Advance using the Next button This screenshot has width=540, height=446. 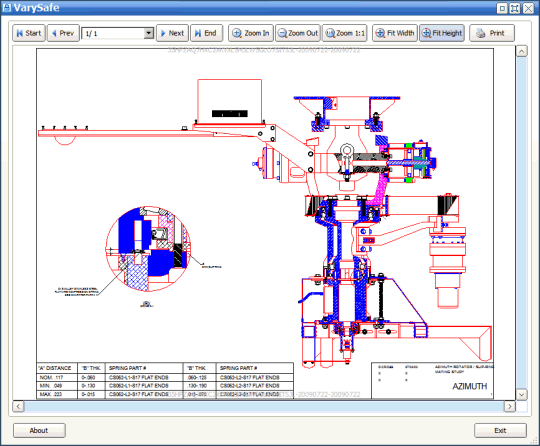pyautogui.click(x=173, y=33)
